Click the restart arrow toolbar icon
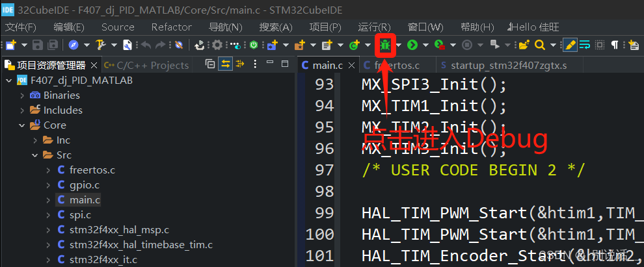 200,45
